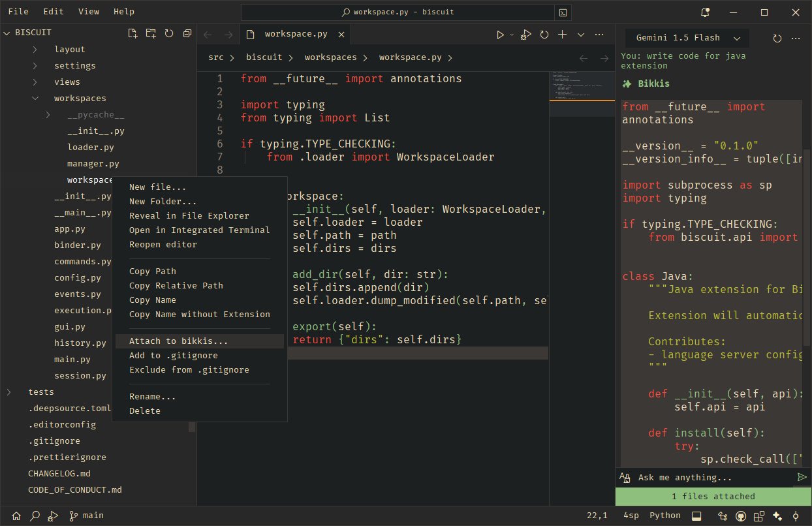The width and height of the screenshot is (812, 526).
Task: Toggle the terminal icon beside the search bar
Action: [x=563, y=12]
